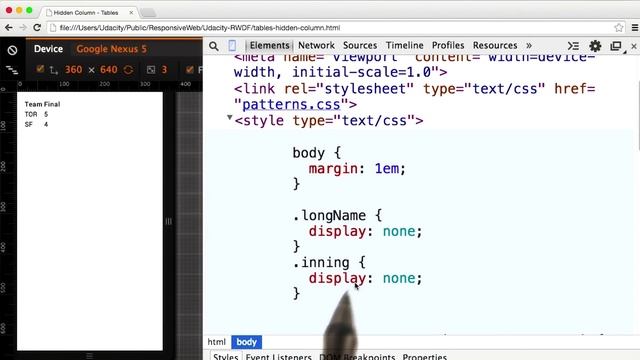The width and height of the screenshot is (640, 360).
Task: Click the 'SF' row in the page
Action: 36,124
